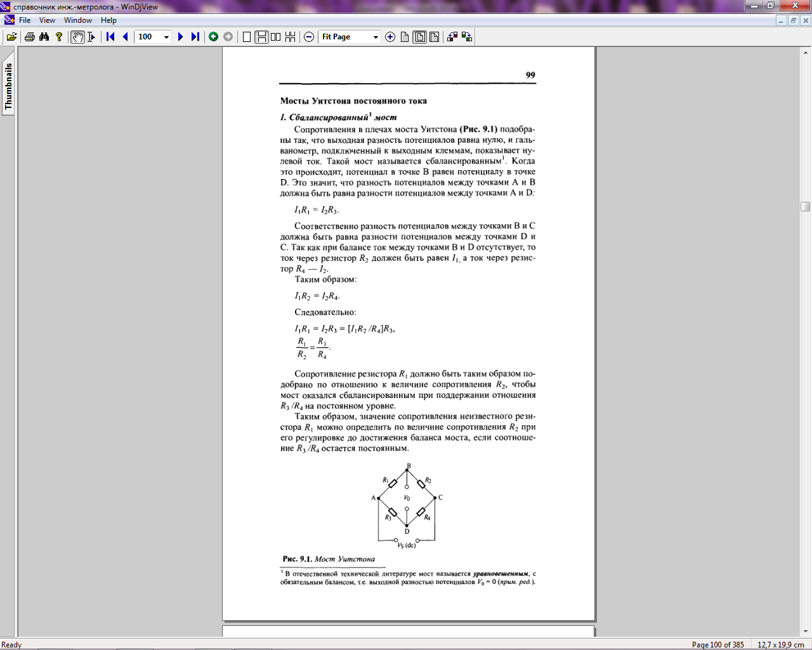The width and height of the screenshot is (812, 650).
Task: Click the page number field showing 100
Action: [148, 37]
